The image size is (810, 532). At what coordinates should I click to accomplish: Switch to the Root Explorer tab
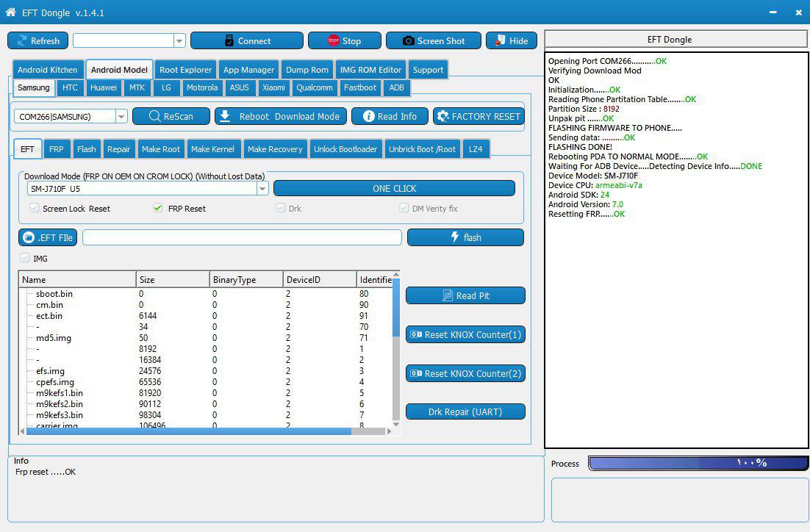coord(185,70)
